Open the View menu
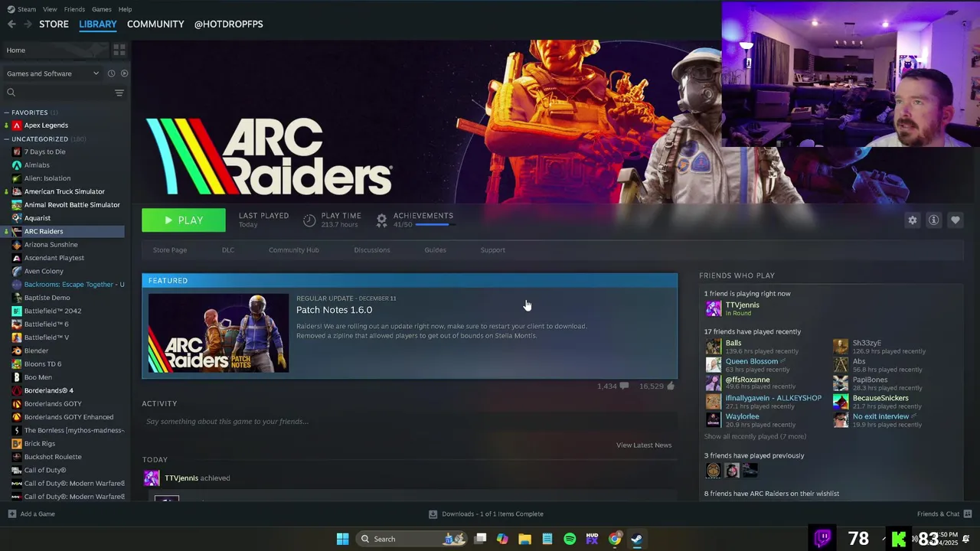Viewport: 980px width, 551px height. (x=50, y=9)
